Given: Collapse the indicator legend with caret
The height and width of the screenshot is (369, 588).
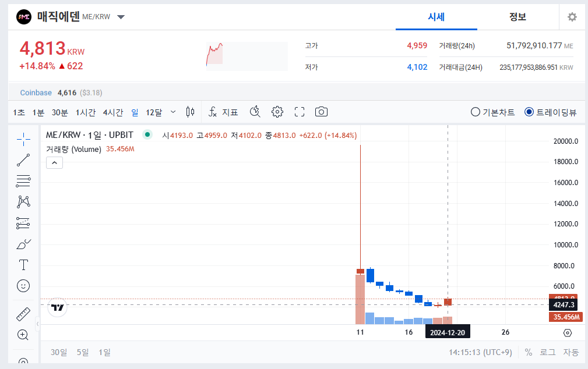Looking at the screenshot, I should click(54, 162).
